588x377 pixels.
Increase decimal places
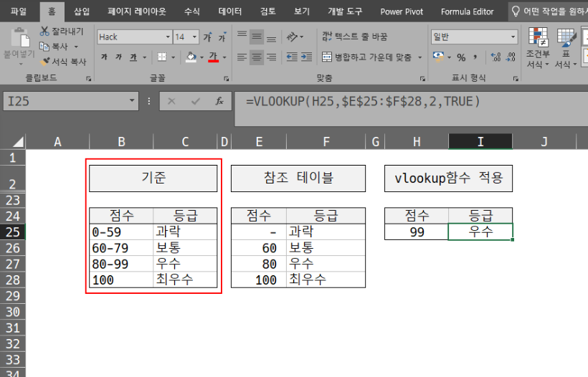click(x=495, y=57)
